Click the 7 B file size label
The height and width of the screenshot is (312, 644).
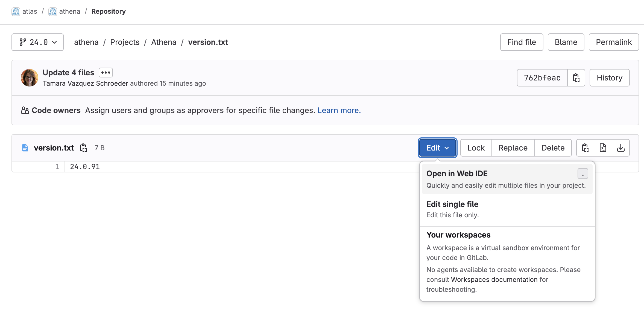pos(99,148)
